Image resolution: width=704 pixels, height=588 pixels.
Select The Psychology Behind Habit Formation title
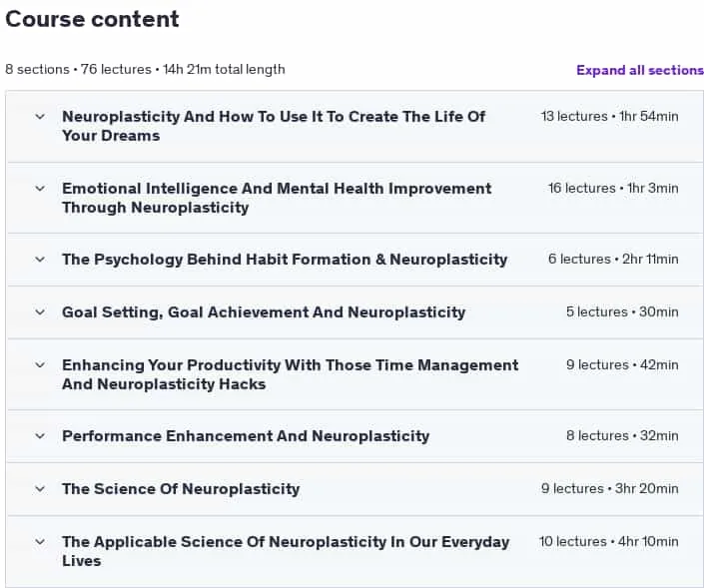[285, 260]
